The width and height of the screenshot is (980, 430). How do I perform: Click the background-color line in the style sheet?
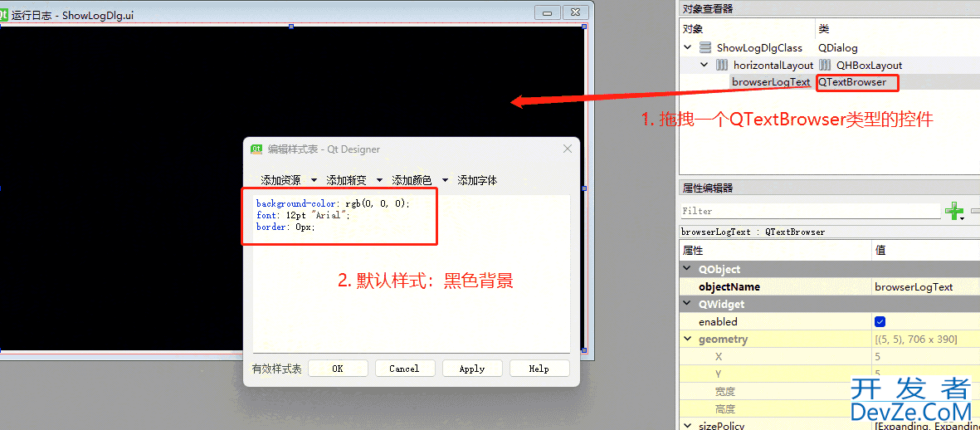pyautogui.click(x=333, y=203)
